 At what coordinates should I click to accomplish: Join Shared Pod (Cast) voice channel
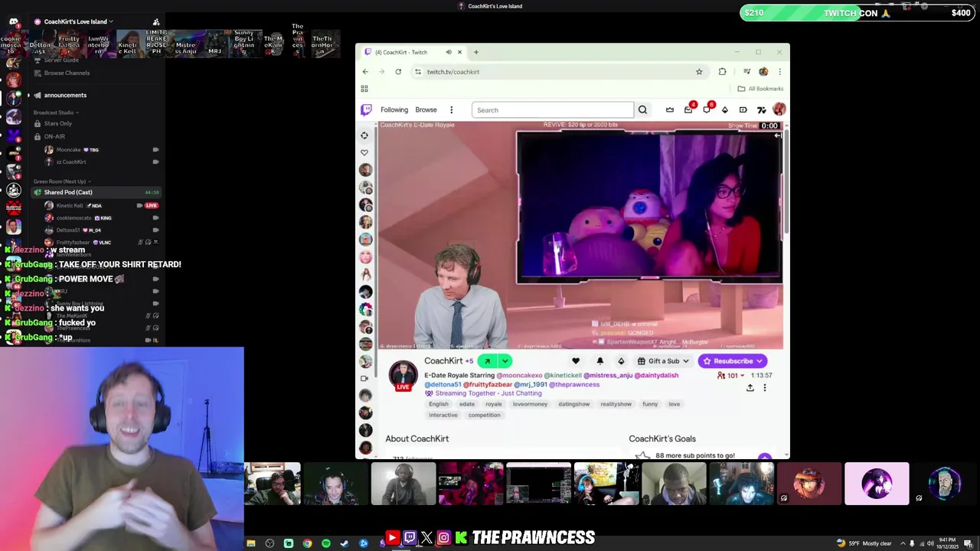96,192
